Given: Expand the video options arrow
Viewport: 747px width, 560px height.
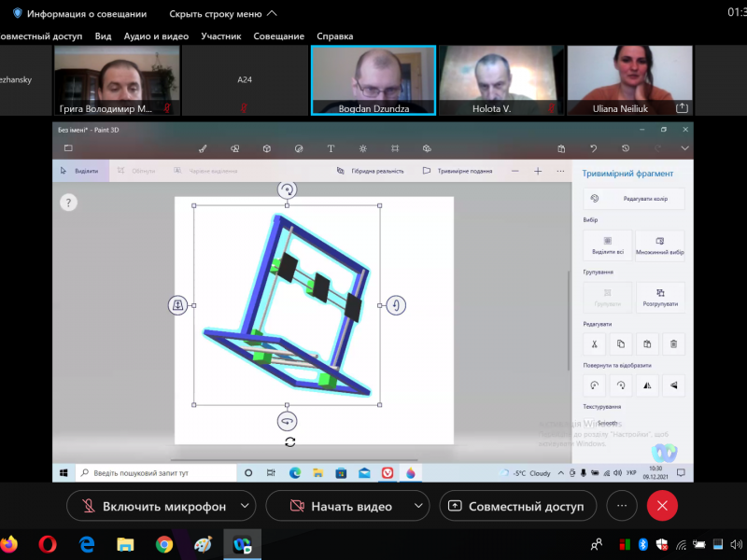Looking at the screenshot, I should [412, 506].
